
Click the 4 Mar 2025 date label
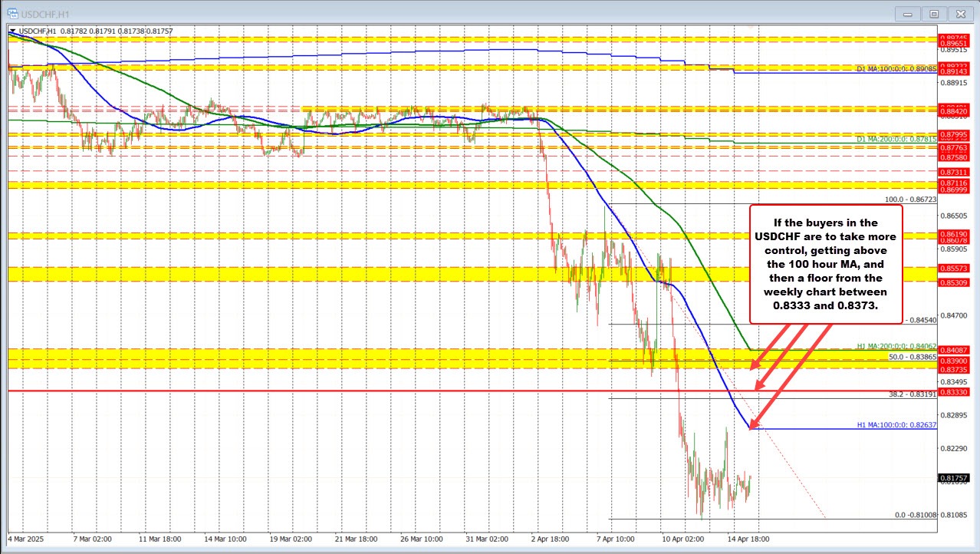(26, 539)
